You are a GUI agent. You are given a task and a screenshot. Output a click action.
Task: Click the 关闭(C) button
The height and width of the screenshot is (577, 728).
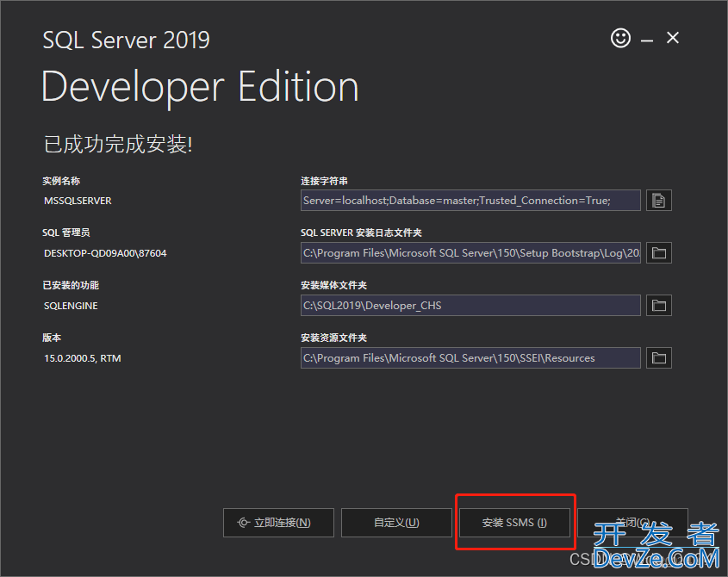632,523
